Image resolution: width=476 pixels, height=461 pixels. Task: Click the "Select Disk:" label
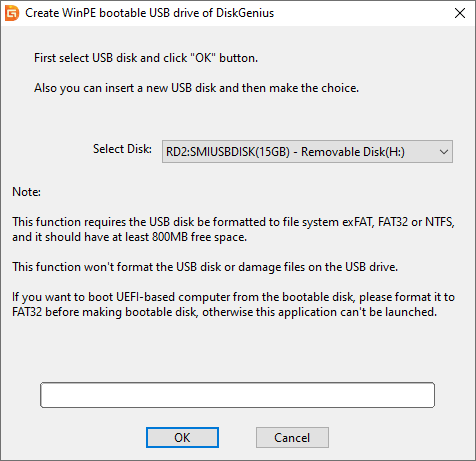[x=122, y=149]
